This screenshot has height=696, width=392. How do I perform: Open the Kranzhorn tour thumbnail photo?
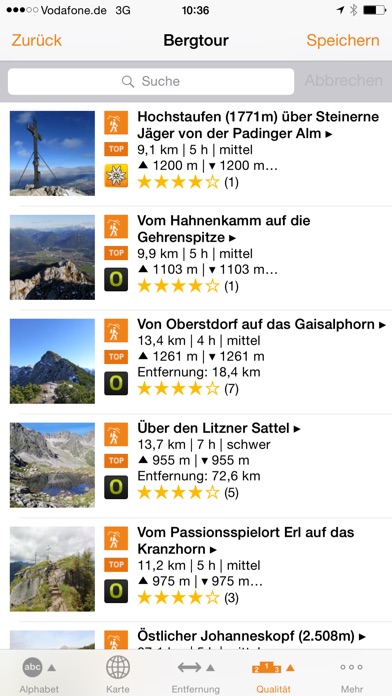pos(52,569)
